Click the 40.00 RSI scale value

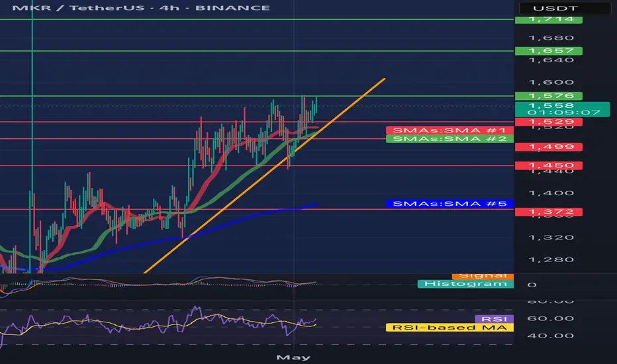pyautogui.click(x=550, y=336)
